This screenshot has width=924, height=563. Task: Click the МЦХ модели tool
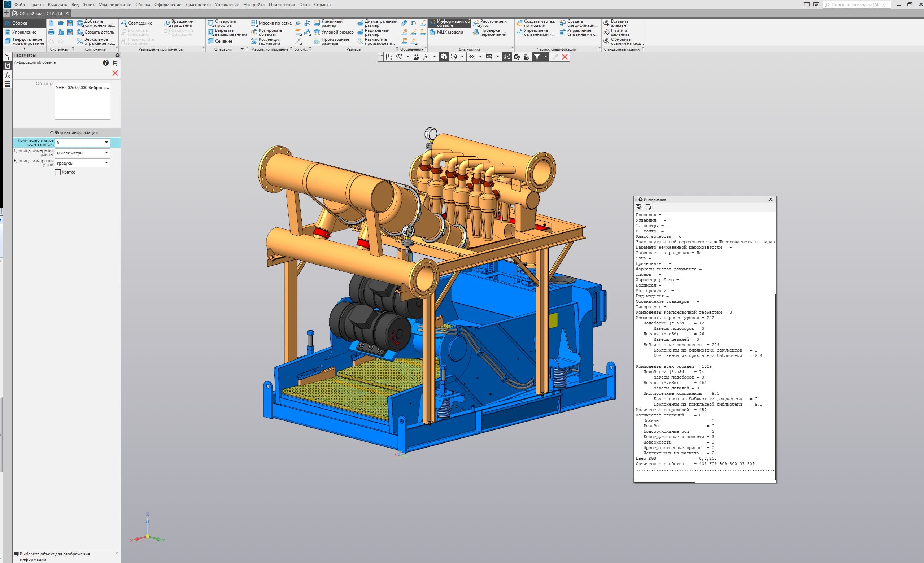click(446, 32)
